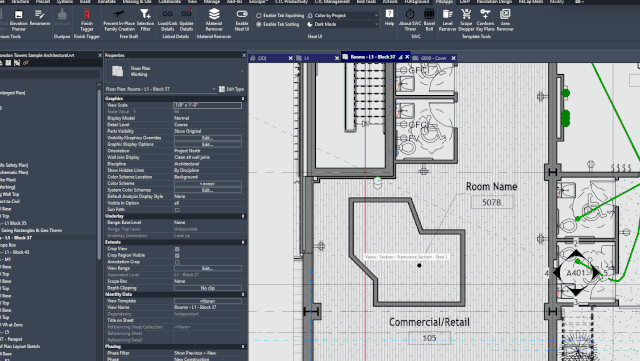Image resolution: width=640 pixels, height=361 pixels.
Task: Open the Scope Shopper tool
Action: click(x=466, y=20)
